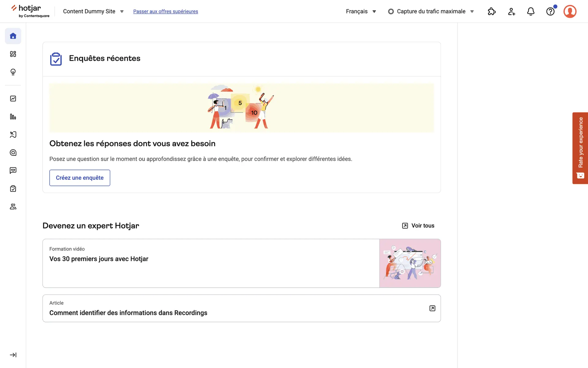Click the lightbulb Highlights icon in sidebar
This screenshot has width=588, height=368.
click(13, 72)
